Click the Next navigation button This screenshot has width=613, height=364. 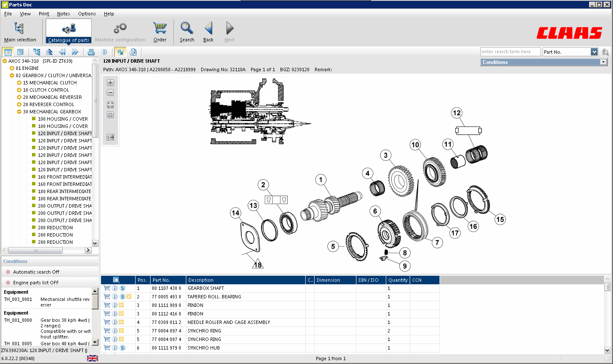click(229, 31)
